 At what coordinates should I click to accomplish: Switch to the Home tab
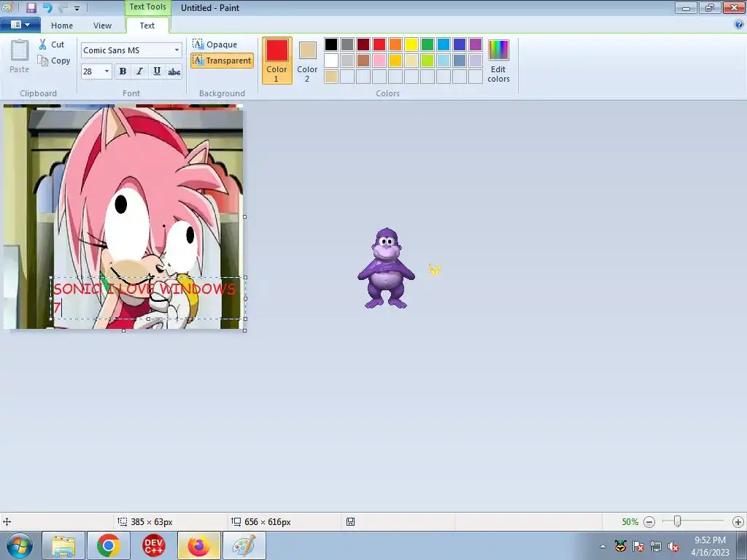click(x=62, y=26)
